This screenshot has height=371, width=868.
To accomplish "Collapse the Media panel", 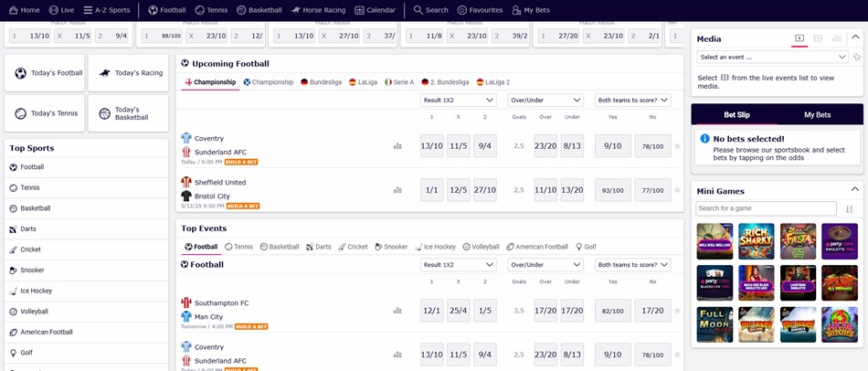I will (x=855, y=38).
